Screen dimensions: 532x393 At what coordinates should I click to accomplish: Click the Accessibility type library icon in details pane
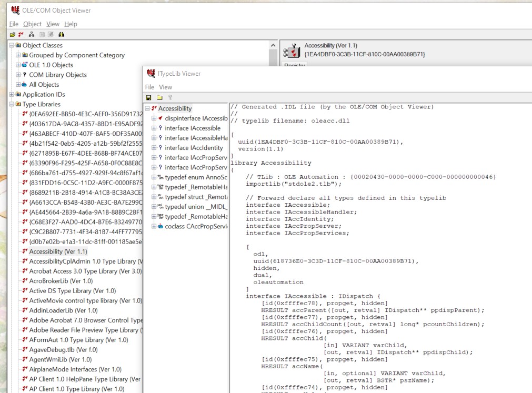click(292, 50)
